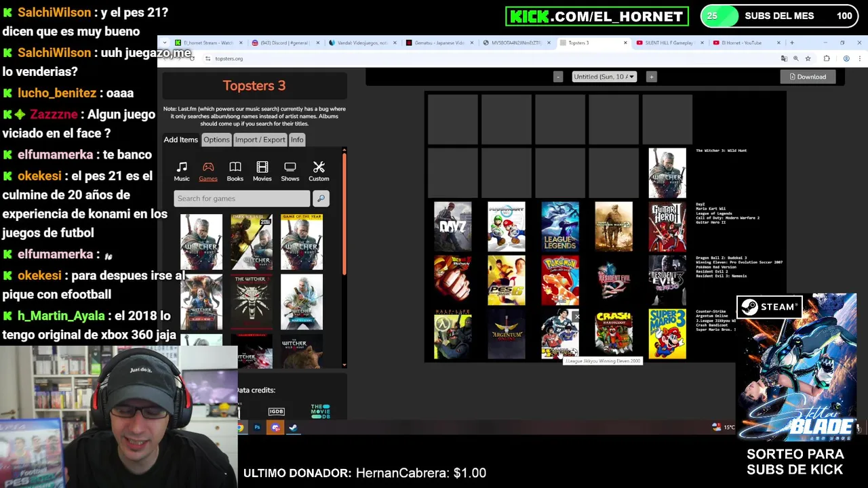
Task: Click the Counter-Strike cover in chart
Action: pos(452,333)
